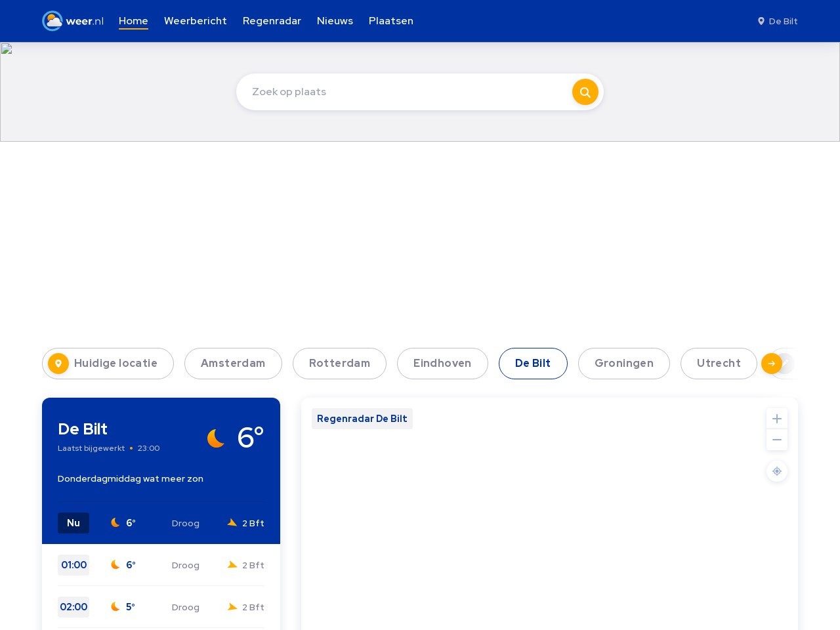Click the location pin icon beside De Bilt in header
840x630 pixels.
click(761, 21)
